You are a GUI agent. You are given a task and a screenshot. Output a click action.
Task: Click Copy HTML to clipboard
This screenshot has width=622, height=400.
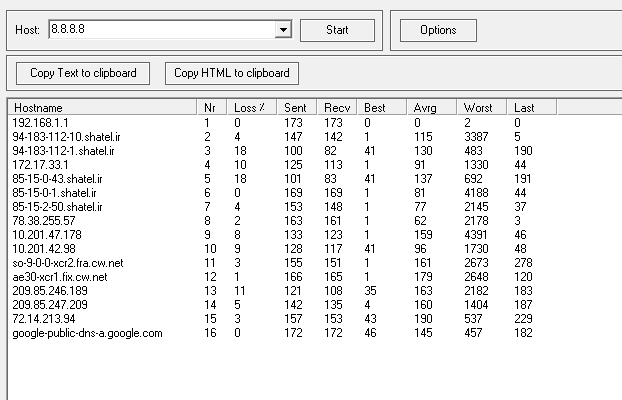tap(231, 73)
